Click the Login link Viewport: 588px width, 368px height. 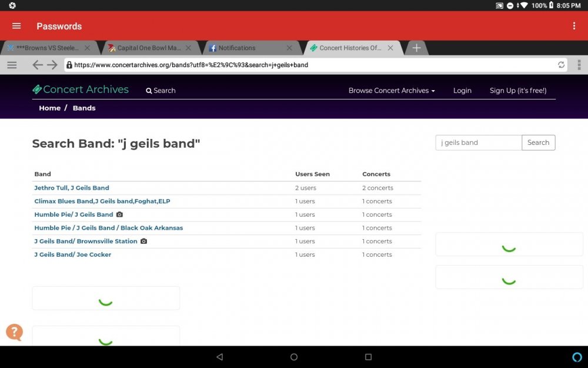[462, 91]
